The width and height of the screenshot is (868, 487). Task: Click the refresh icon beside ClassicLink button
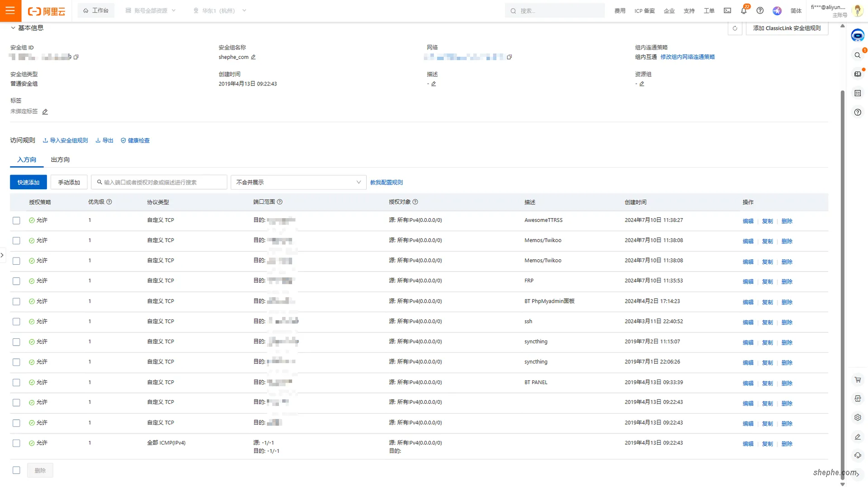coord(735,28)
